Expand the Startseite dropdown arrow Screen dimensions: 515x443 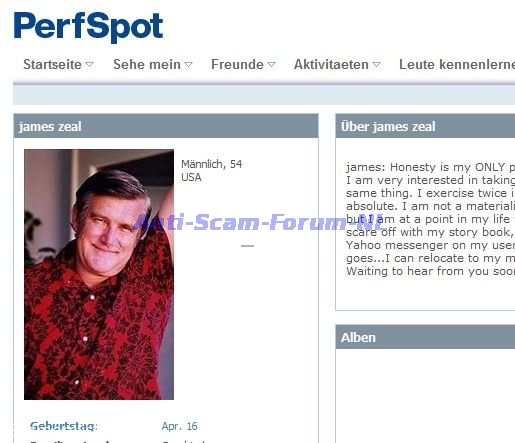pyautogui.click(x=89, y=64)
